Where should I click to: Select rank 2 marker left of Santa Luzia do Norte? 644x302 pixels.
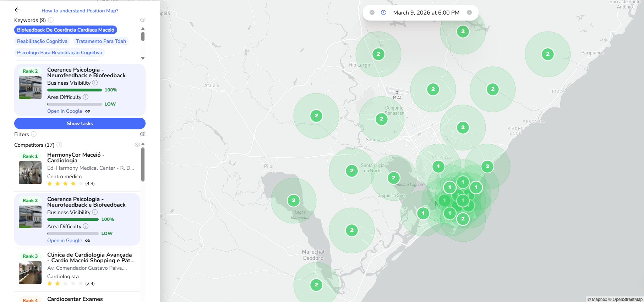click(x=352, y=171)
